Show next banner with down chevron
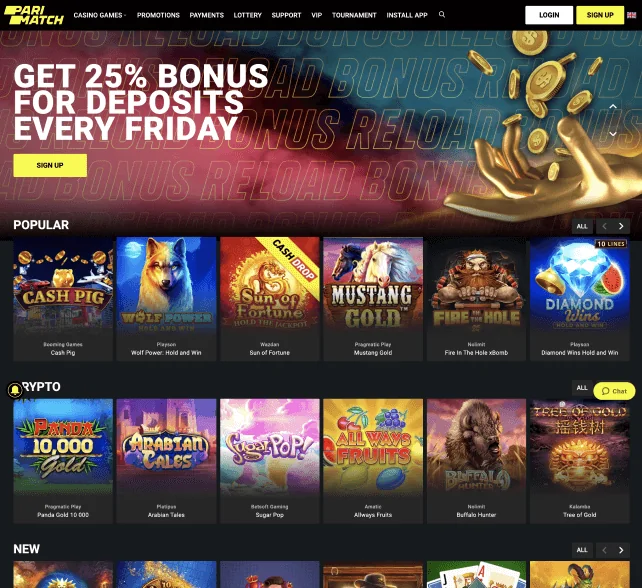Viewport: 642px width, 588px height. [613, 134]
